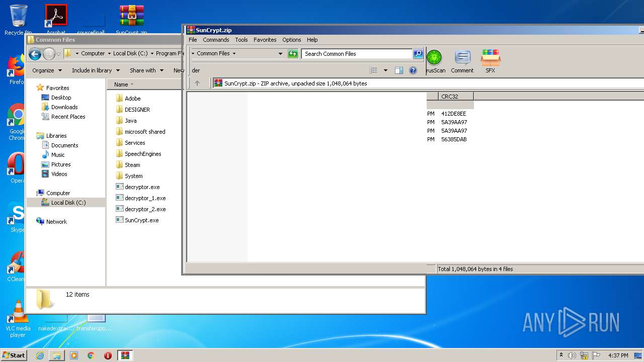
Task: Open Action Center flag tray icon
Action: pyautogui.click(x=596, y=355)
